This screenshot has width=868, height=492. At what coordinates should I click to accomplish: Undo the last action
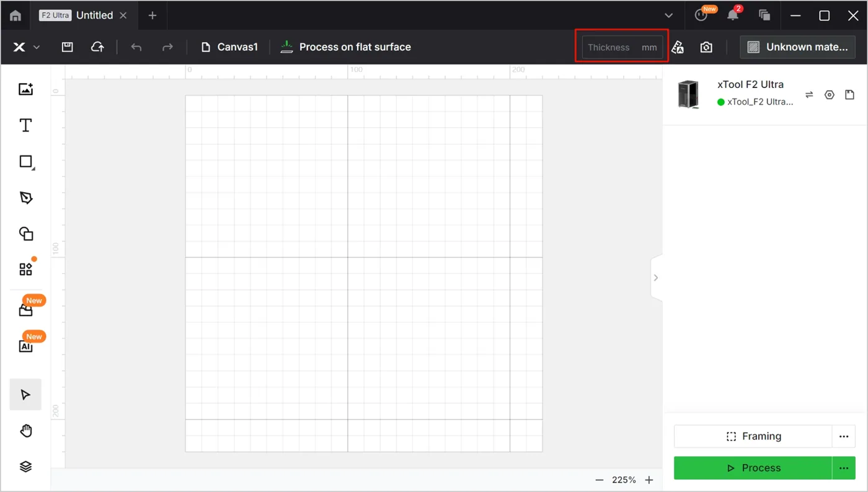point(136,47)
